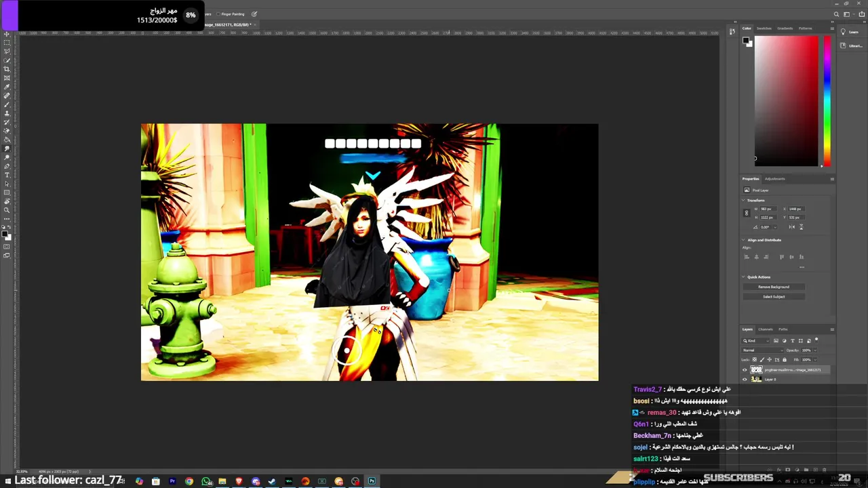Select the Smudge tool in toolbar
The height and width of the screenshot is (488, 868).
(6, 148)
